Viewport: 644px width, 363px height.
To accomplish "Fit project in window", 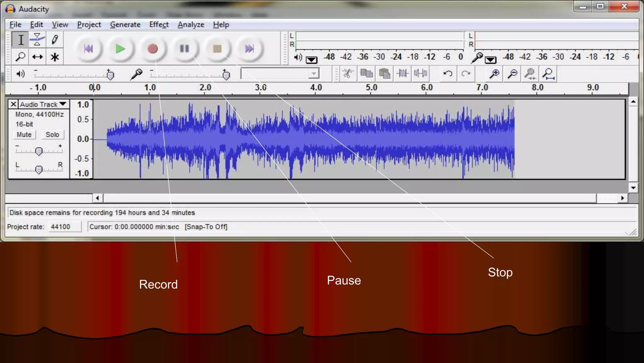I will pyautogui.click(x=549, y=74).
